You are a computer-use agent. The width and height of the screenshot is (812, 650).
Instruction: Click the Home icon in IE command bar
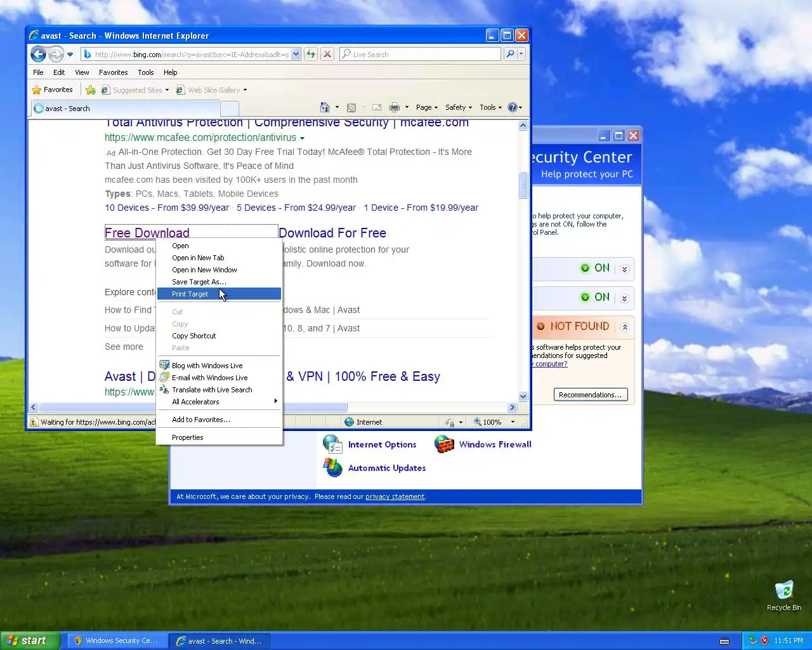[x=325, y=107]
